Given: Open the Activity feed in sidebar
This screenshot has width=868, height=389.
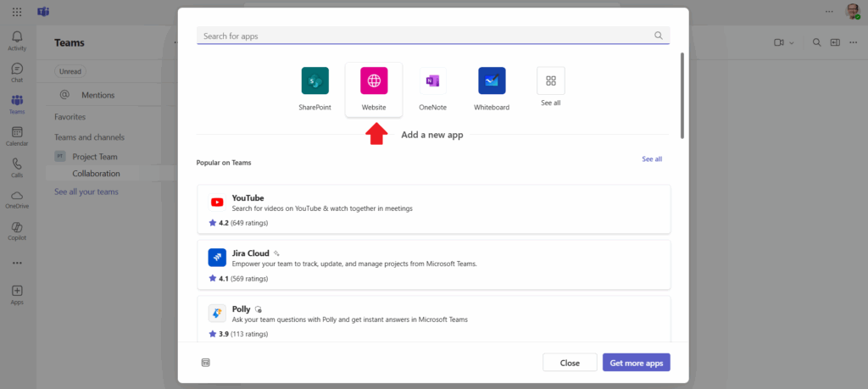Looking at the screenshot, I should [x=17, y=41].
